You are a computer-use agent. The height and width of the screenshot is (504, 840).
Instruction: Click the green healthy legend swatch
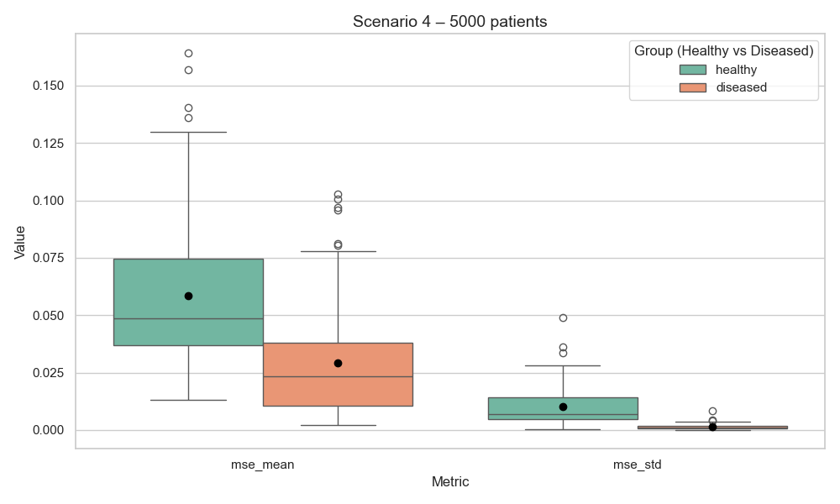694,70
